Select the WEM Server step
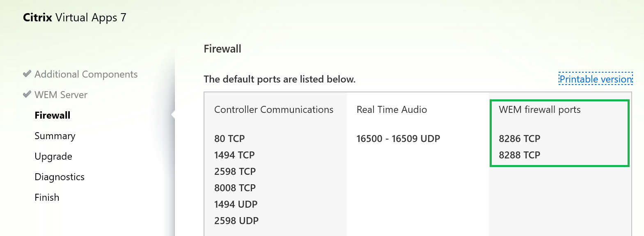 pyautogui.click(x=61, y=95)
